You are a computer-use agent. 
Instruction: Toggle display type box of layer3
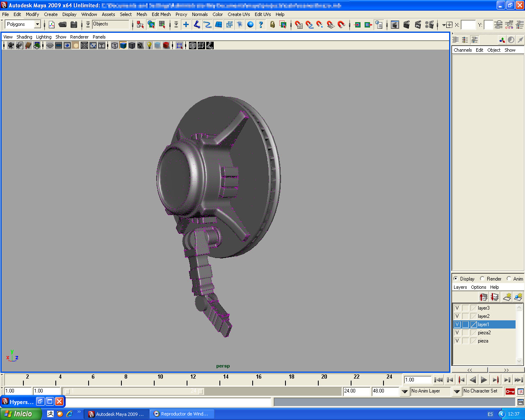466,308
